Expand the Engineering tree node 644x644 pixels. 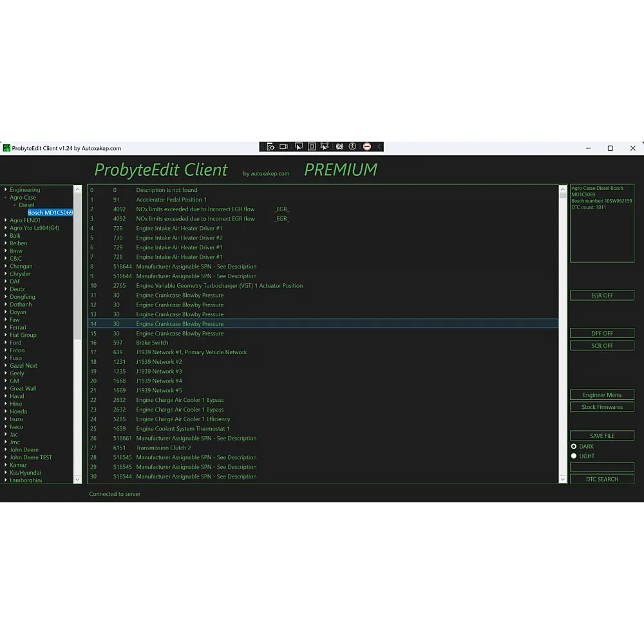click(6, 190)
